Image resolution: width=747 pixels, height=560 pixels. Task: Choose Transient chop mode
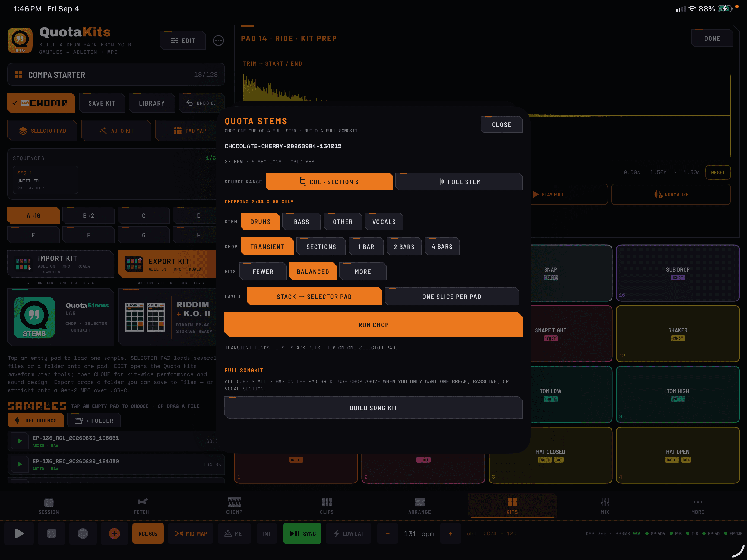[267, 246]
